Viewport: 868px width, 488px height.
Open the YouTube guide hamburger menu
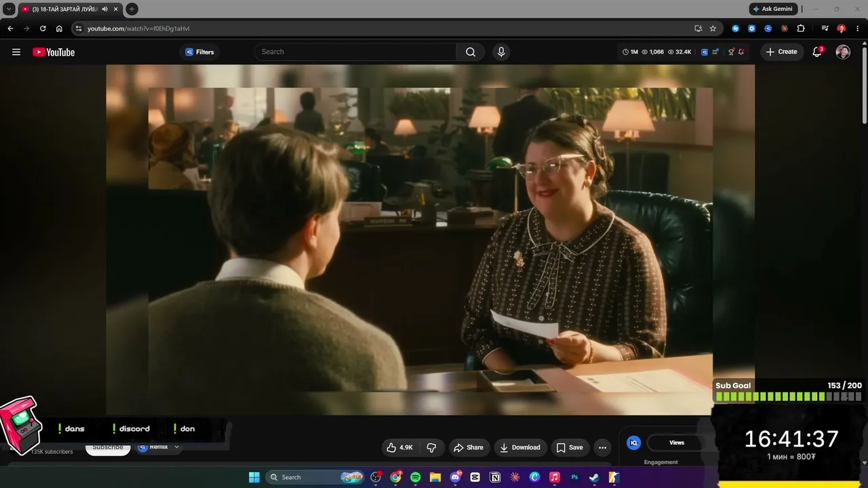(x=16, y=52)
